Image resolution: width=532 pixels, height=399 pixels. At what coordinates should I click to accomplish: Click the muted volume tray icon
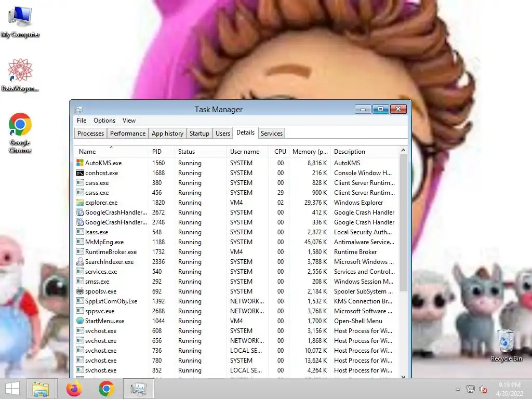pos(483,389)
